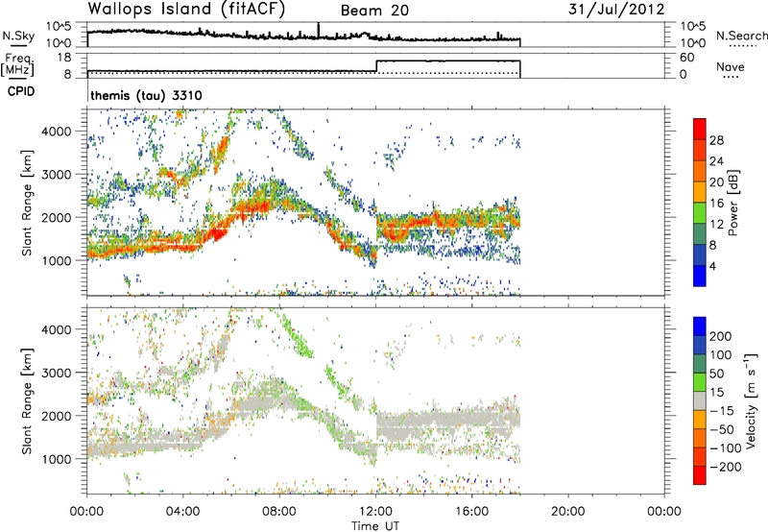Click the 'N.Sky' axis label

(18, 36)
